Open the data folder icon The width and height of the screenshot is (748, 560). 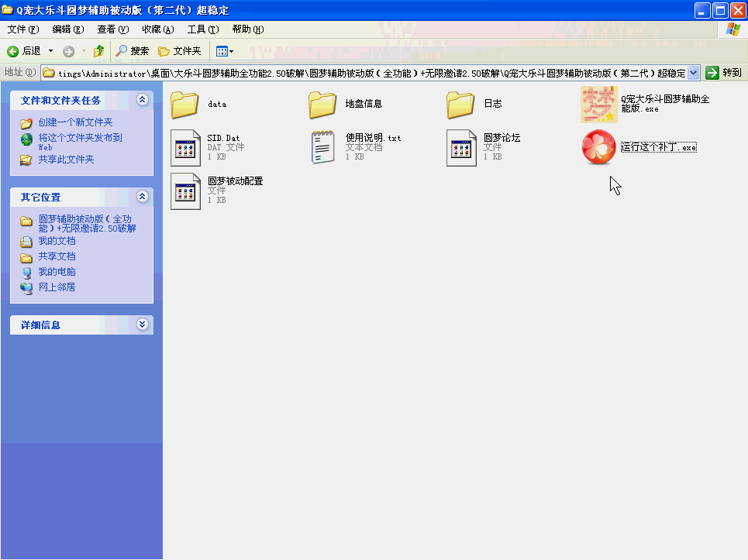184,105
